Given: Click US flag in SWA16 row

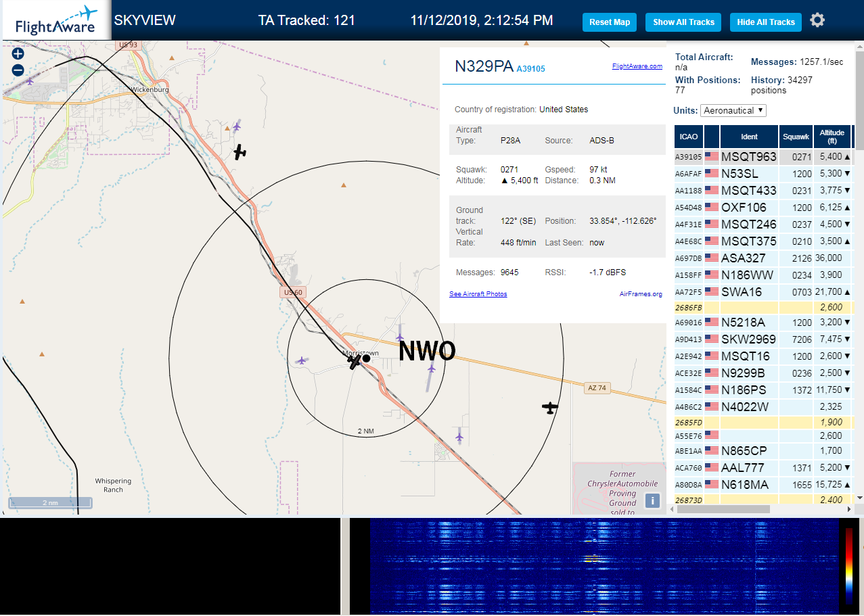Looking at the screenshot, I should (712, 292).
